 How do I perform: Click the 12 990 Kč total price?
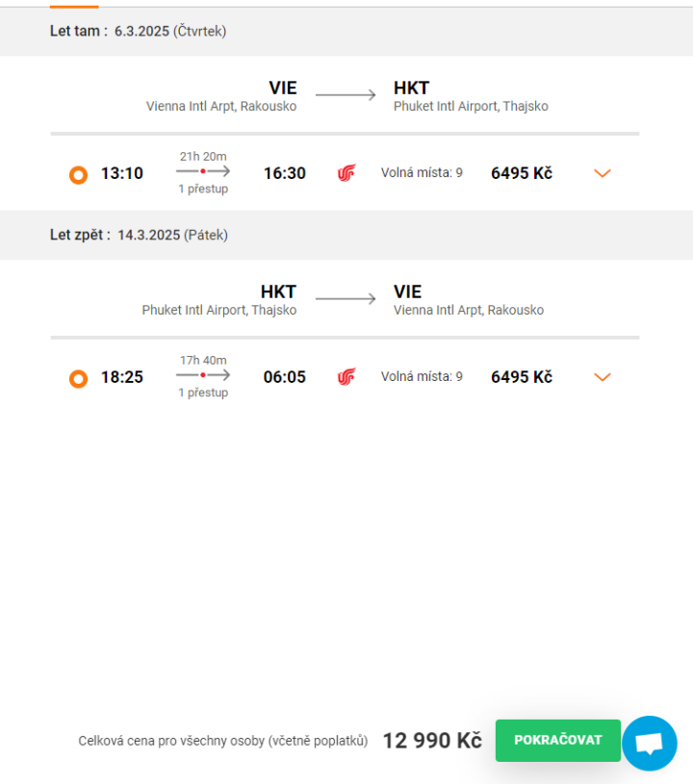(432, 741)
